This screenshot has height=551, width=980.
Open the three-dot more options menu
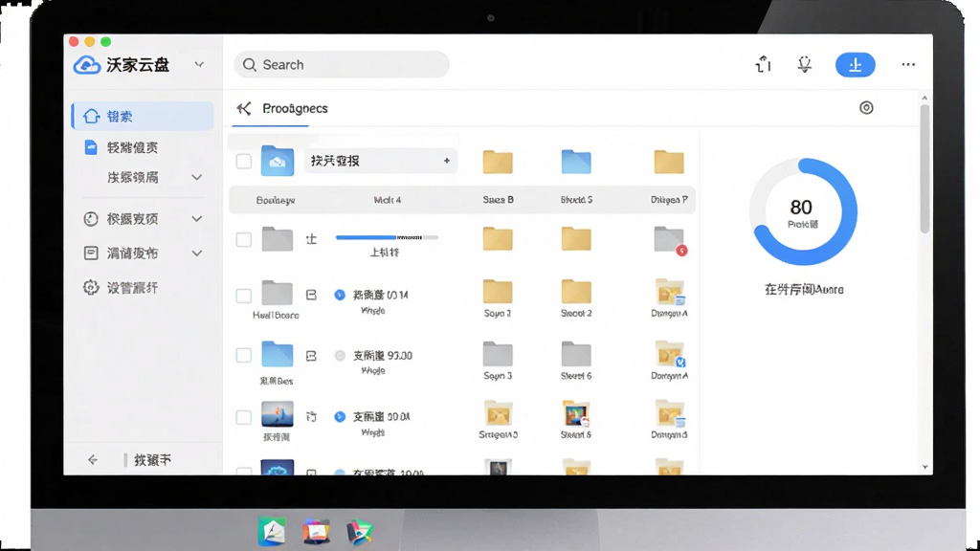pos(908,64)
